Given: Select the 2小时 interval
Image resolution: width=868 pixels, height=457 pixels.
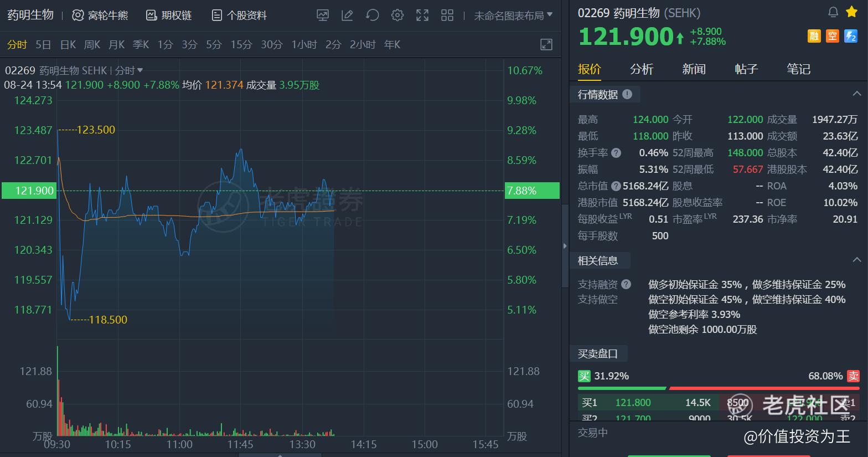Looking at the screenshot, I should pyautogui.click(x=363, y=45).
